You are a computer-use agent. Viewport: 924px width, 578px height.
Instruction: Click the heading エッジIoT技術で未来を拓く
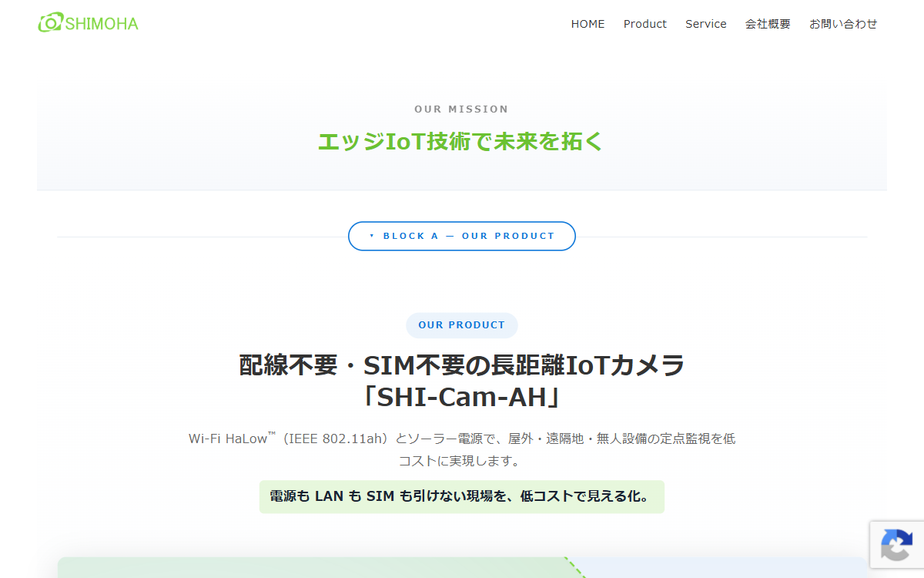[x=461, y=142]
